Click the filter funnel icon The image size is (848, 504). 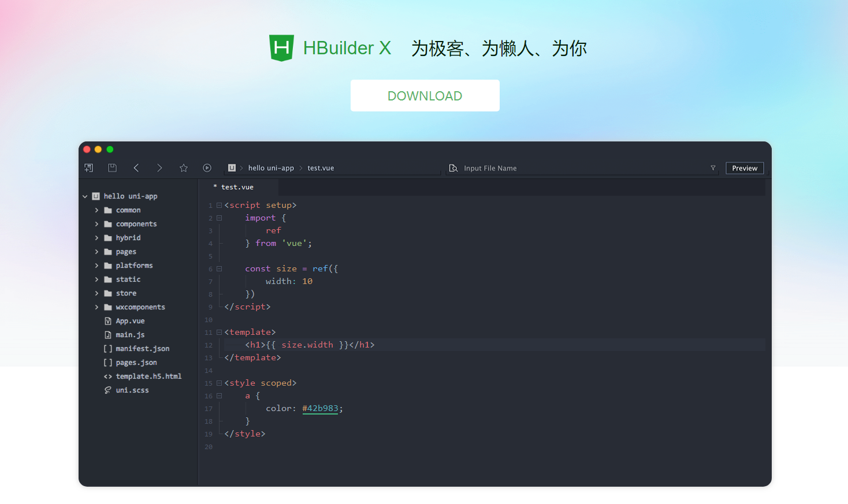pos(713,168)
